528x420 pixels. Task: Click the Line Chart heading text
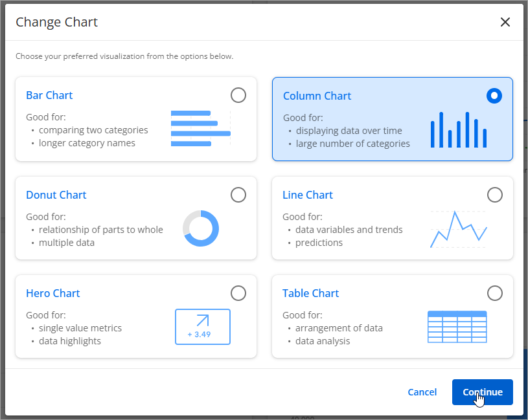[x=308, y=195]
